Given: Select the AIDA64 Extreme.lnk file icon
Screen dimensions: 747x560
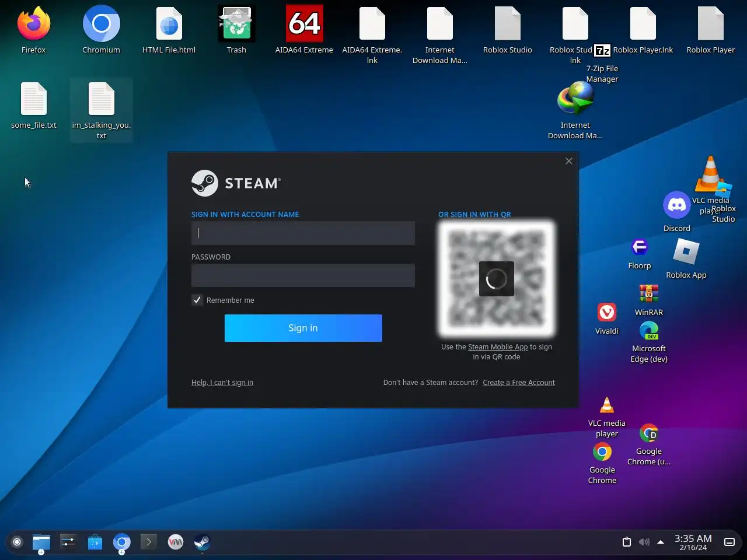Looking at the screenshot, I should [372, 24].
